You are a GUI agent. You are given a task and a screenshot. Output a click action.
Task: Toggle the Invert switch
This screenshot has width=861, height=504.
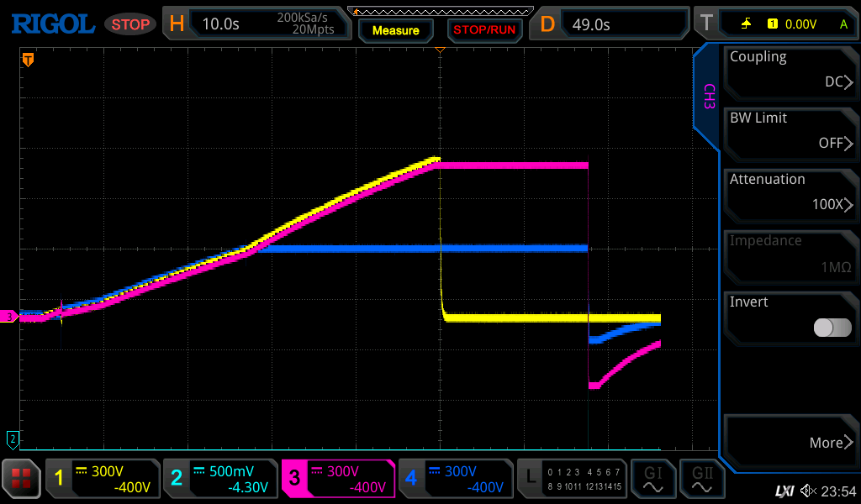(x=832, y=328)
